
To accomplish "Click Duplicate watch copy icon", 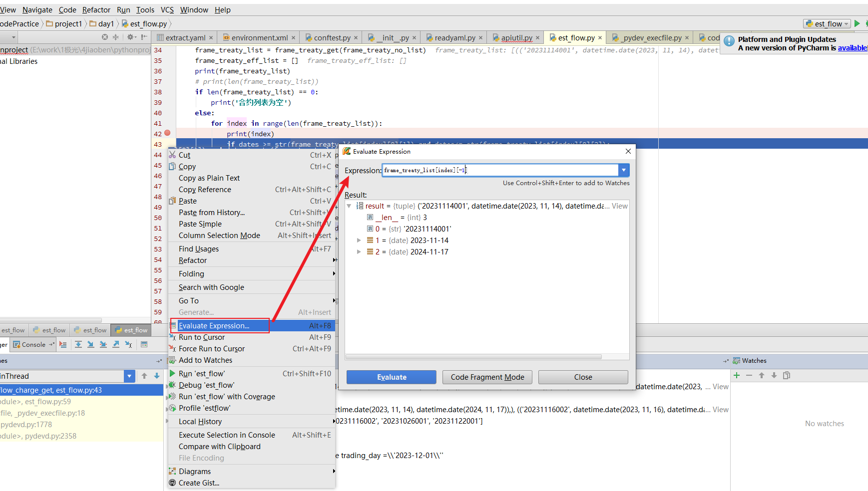I will click(787, 375).
